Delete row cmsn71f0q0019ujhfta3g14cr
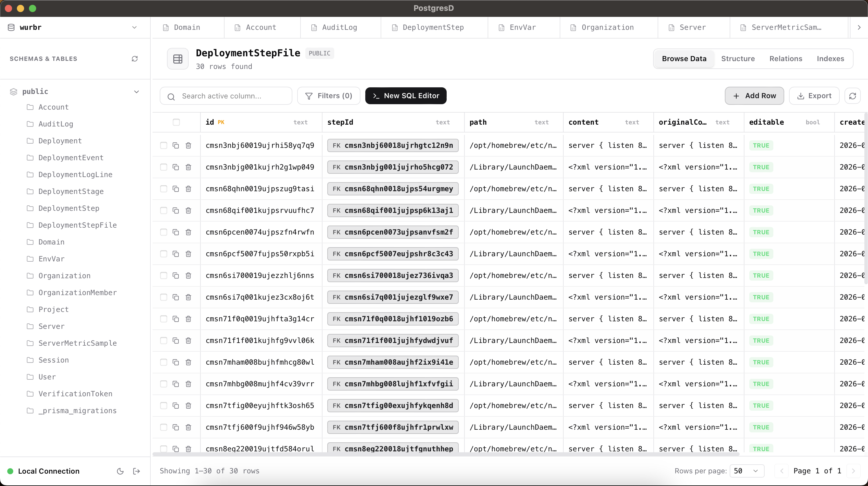This screenshot has height=486, width=868. point(188,319)
